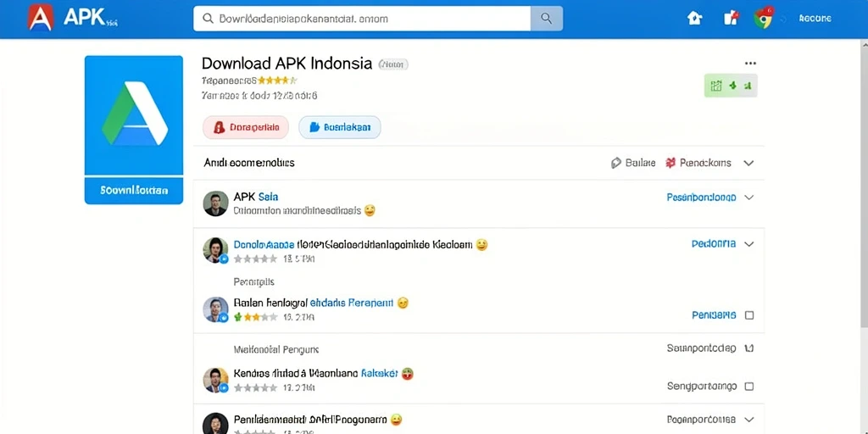Image resolution: width=868 pixels, height=434 pixels.
Task: Tick the checkbox next to Pengaris
Action: (x=749, y=315)
